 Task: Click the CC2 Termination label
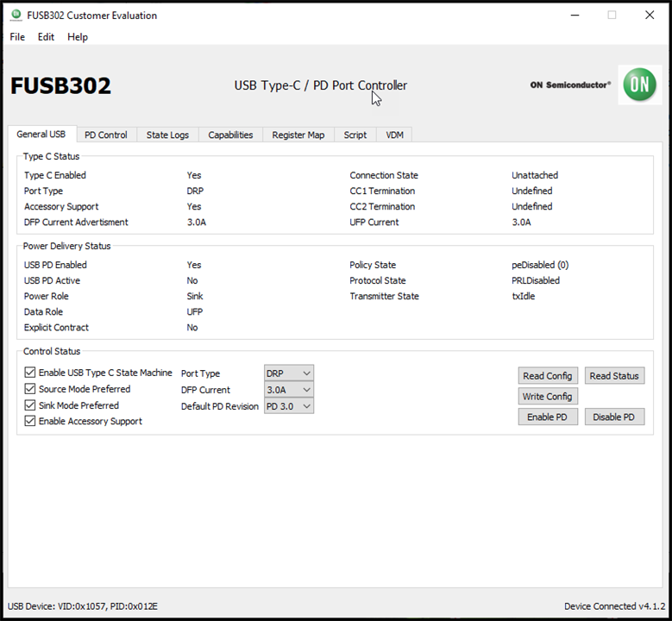pos(382,207)
